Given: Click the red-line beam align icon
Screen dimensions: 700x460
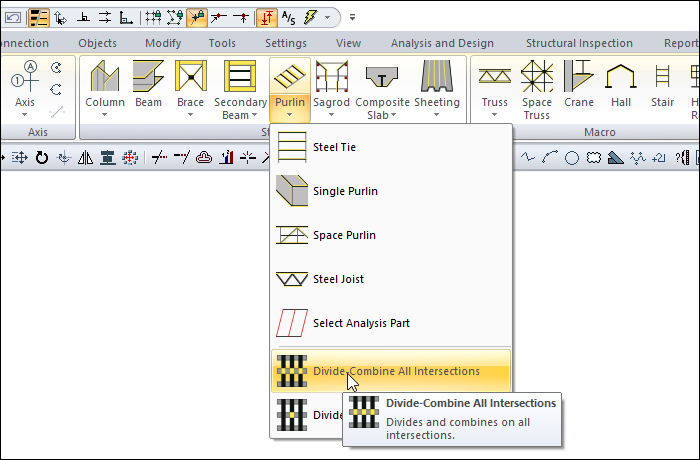Looking at the screenshot, I should pos(108,158).
